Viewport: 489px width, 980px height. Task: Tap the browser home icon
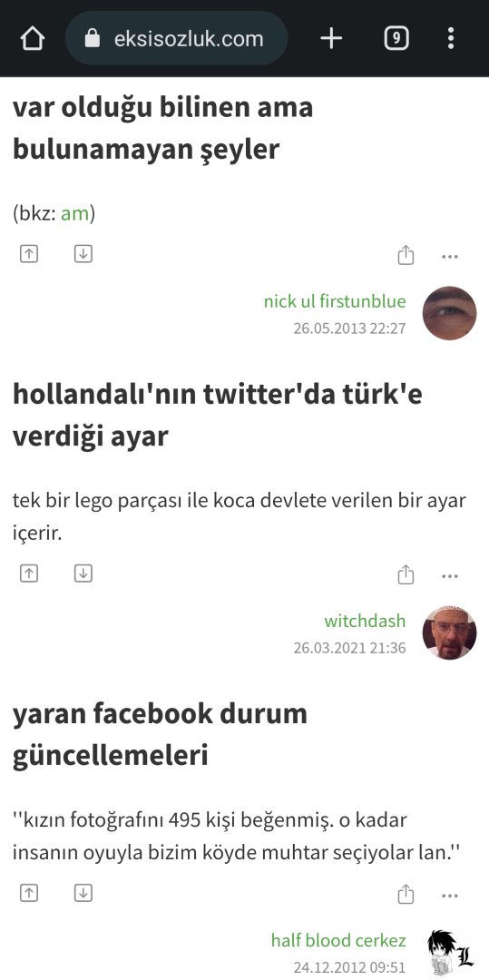[33, 39]
